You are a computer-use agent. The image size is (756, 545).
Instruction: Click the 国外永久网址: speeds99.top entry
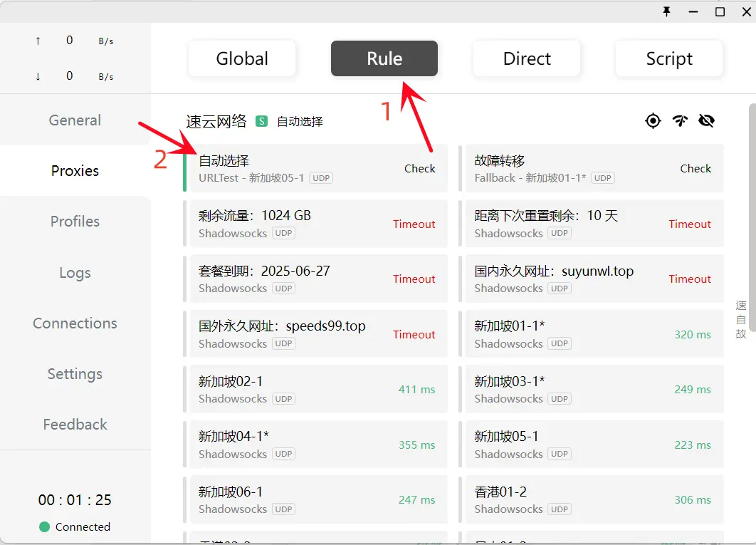pos(316,333)
